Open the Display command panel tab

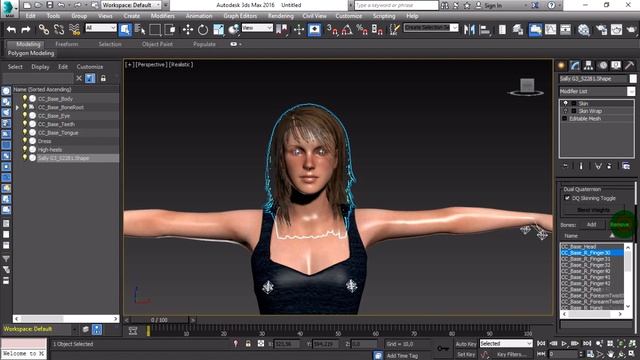(x=616, y=65)
